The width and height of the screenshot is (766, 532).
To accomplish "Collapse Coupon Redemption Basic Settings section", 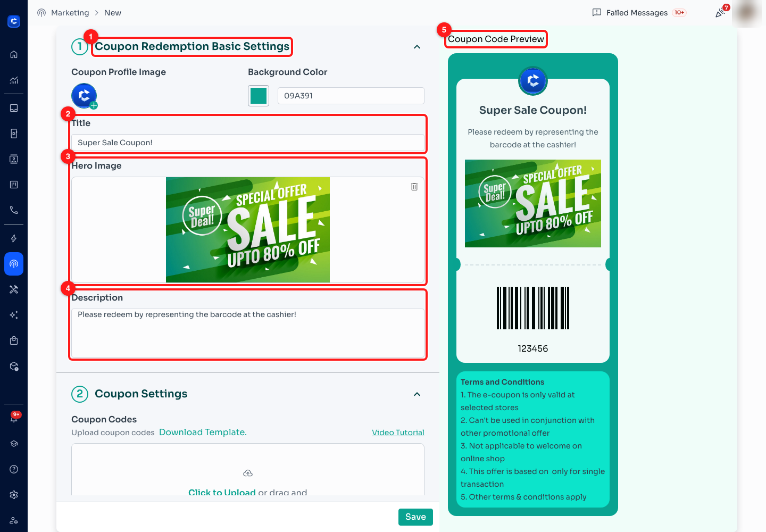I will [x=417, y=47].
